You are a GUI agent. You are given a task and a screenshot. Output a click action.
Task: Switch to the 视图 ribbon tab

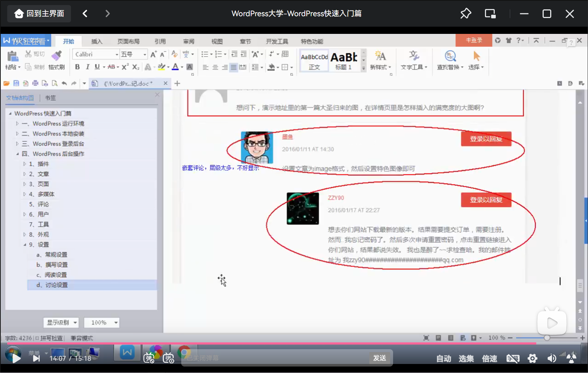click(x=217, y=41)
